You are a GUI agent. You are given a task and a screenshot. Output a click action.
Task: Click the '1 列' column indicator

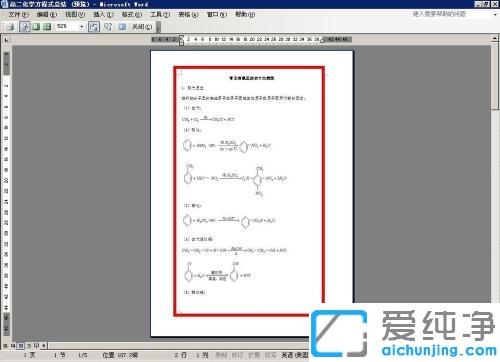tap(202, 355)
